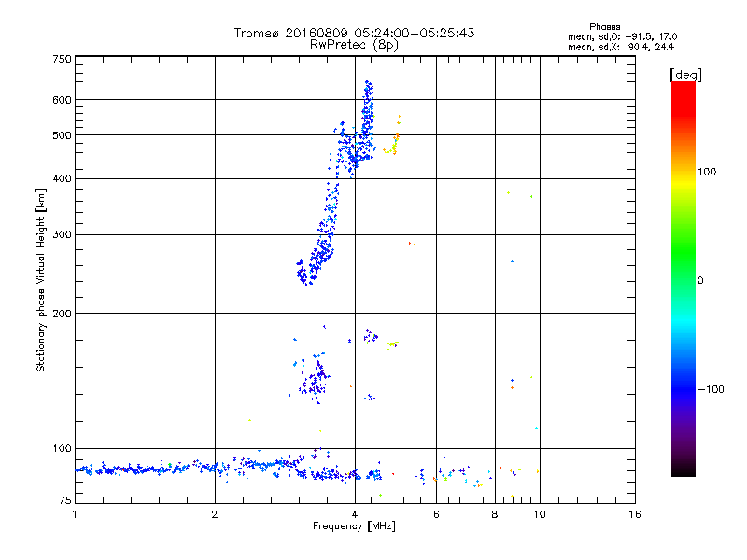Click x-axis tick label '4'
747x560 pixels.
click(355, 514)
